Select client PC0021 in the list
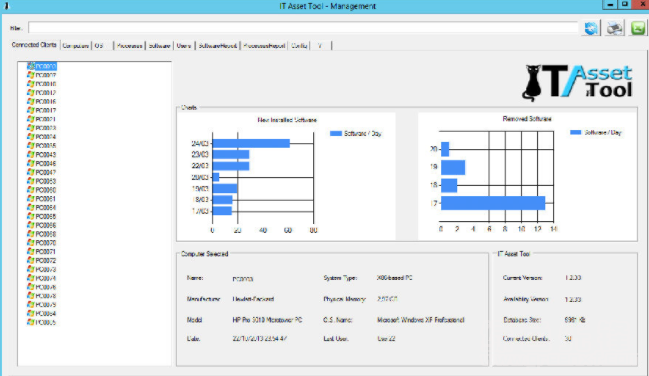 tap(41, 119)
